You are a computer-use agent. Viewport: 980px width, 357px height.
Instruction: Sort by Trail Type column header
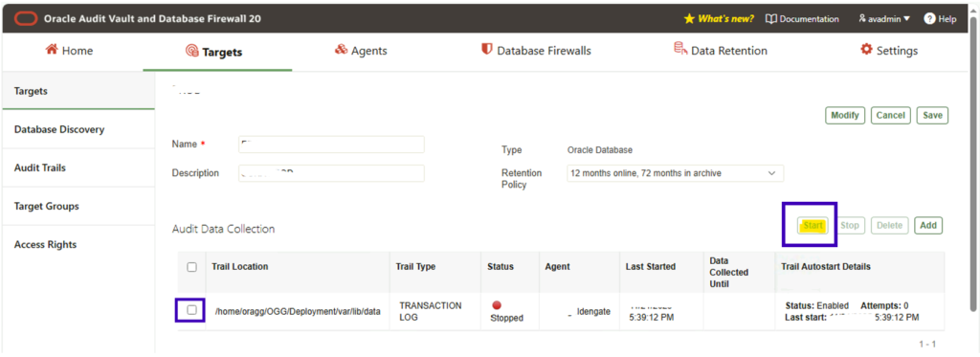[415, 266]
